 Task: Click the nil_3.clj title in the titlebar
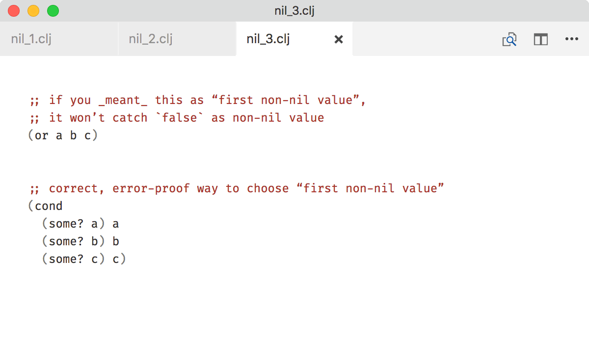tap(294, 9)
